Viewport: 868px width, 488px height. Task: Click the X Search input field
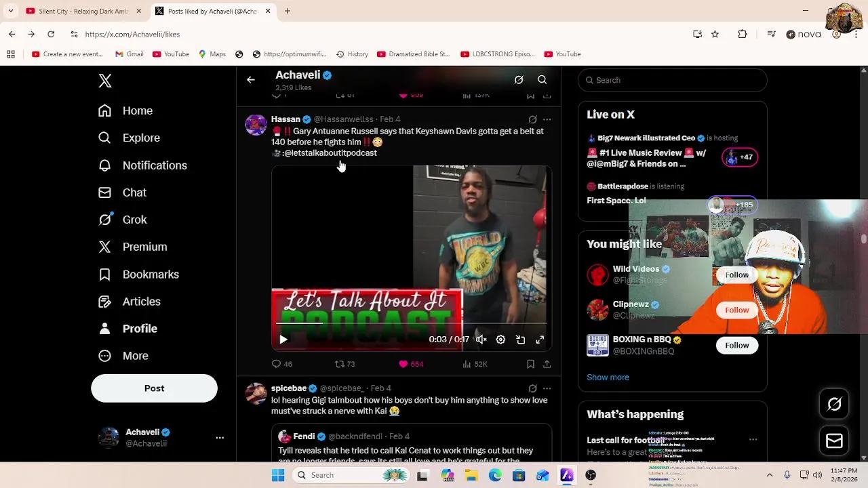point(673,80)
